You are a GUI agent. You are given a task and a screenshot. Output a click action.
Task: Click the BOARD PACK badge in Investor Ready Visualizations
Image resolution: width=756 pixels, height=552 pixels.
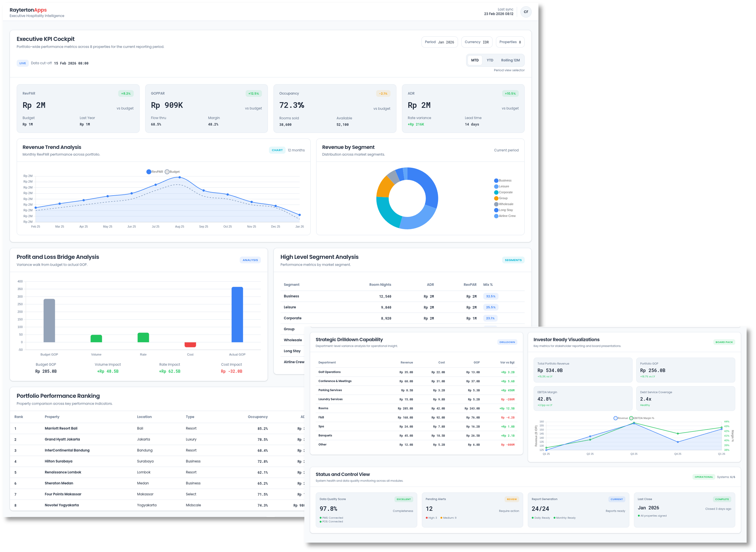pos(724,342)
